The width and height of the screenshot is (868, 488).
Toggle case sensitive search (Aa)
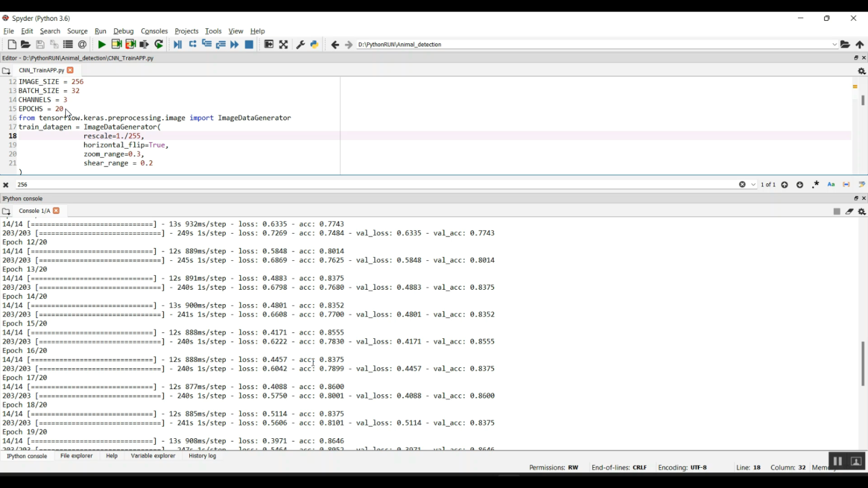tap(831, 185)
